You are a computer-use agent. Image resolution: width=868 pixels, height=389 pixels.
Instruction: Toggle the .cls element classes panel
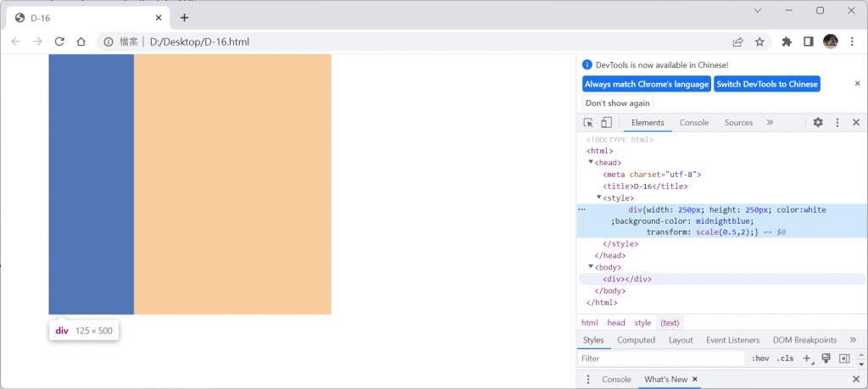pyautogui.click(x=785, y=358)
